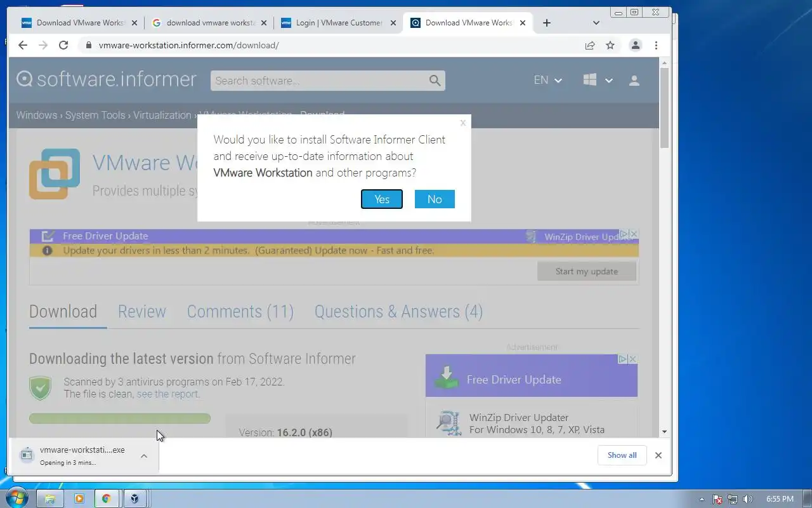Open the Chrome profile avatar icon

[x=635, y=45]
